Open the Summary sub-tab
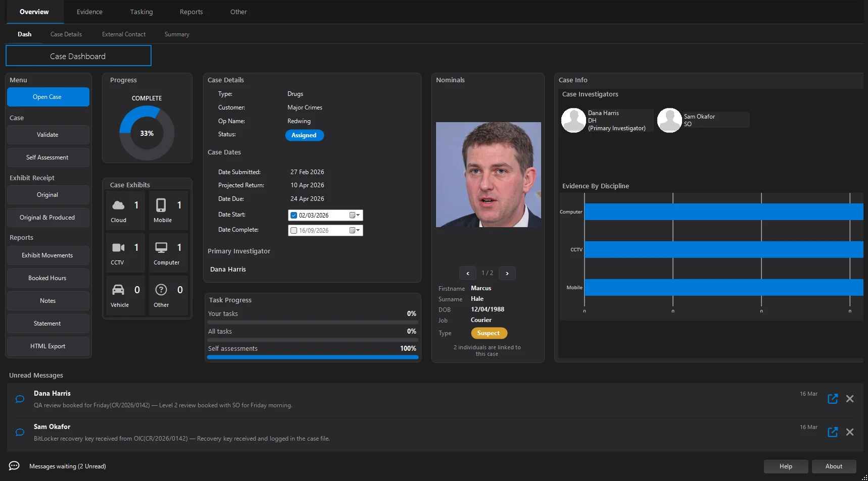Image resolution: width=868 pixels, height=481 pixels. (x=177, y=34)
